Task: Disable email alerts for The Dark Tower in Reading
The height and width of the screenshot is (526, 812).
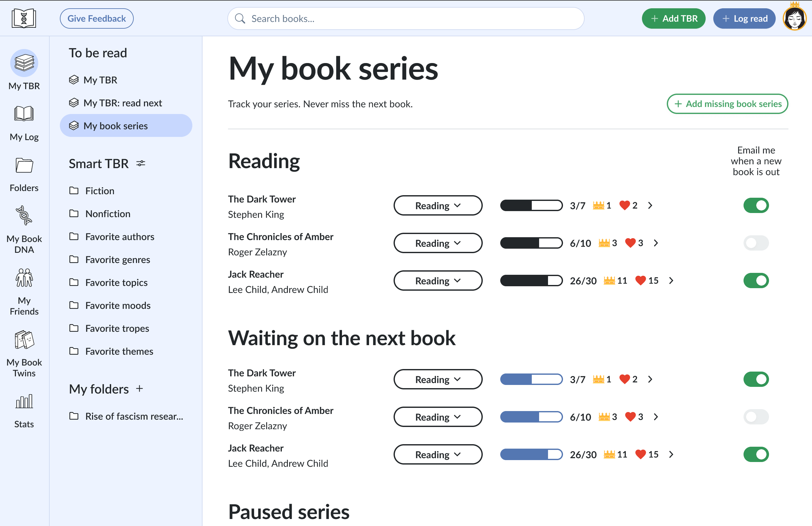Action: (x=756, y=205)
